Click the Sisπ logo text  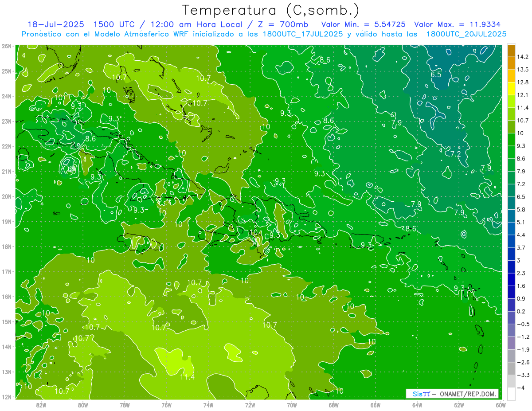pos(421,394)
